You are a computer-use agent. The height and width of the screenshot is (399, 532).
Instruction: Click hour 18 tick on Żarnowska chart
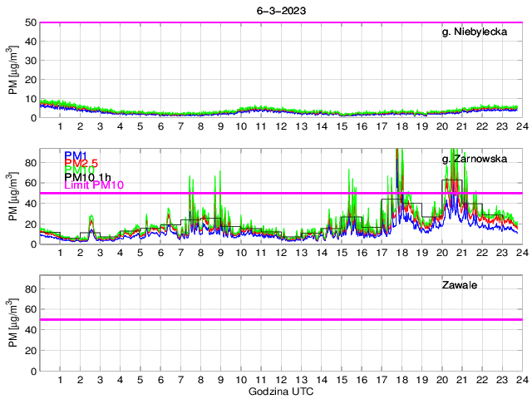tap(401, 253)
